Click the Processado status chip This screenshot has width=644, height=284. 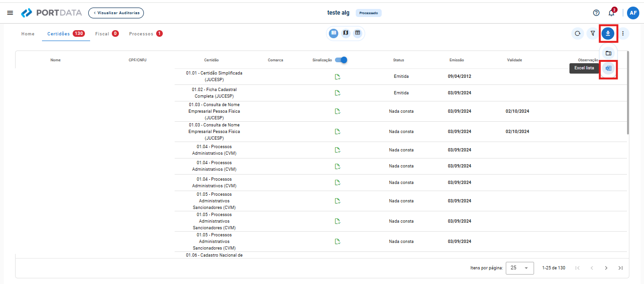[x=368, y=13]
